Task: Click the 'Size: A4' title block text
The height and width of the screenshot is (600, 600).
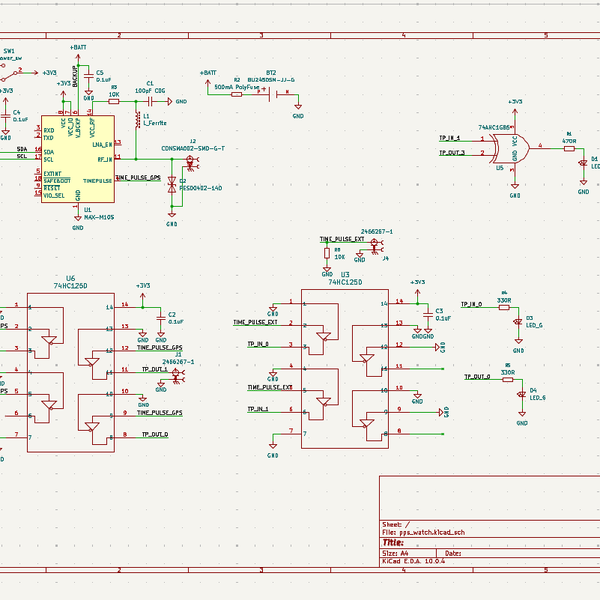Action: (395, 553)
